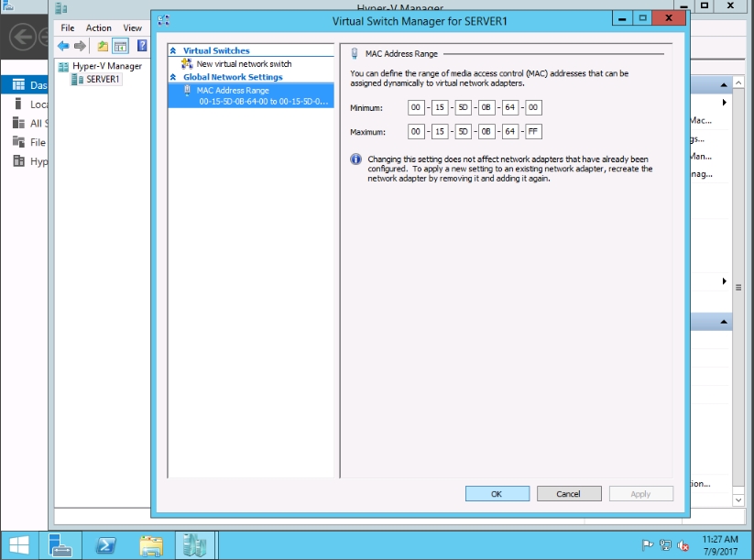The width and height of the screenshot is (754, 560).
Task: Click last octet 00 of Minimum MAC
Action: click(x=534, y=108)
